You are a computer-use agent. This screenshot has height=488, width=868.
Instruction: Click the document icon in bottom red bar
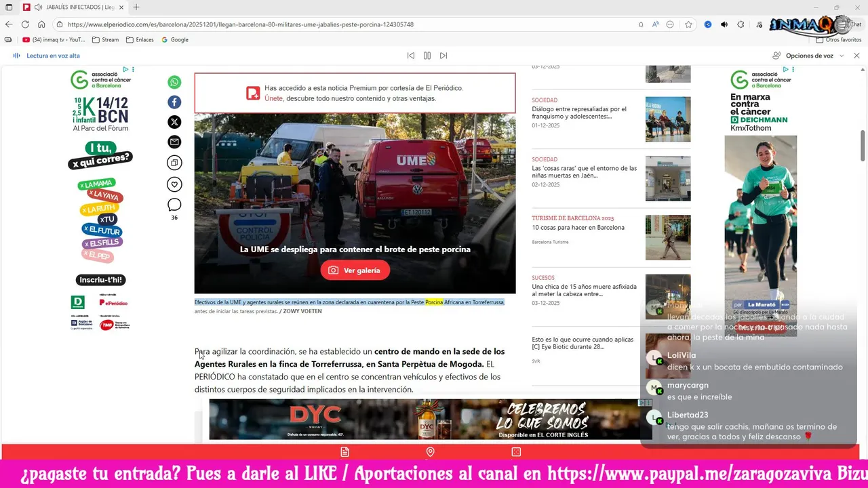coord(344,452)
